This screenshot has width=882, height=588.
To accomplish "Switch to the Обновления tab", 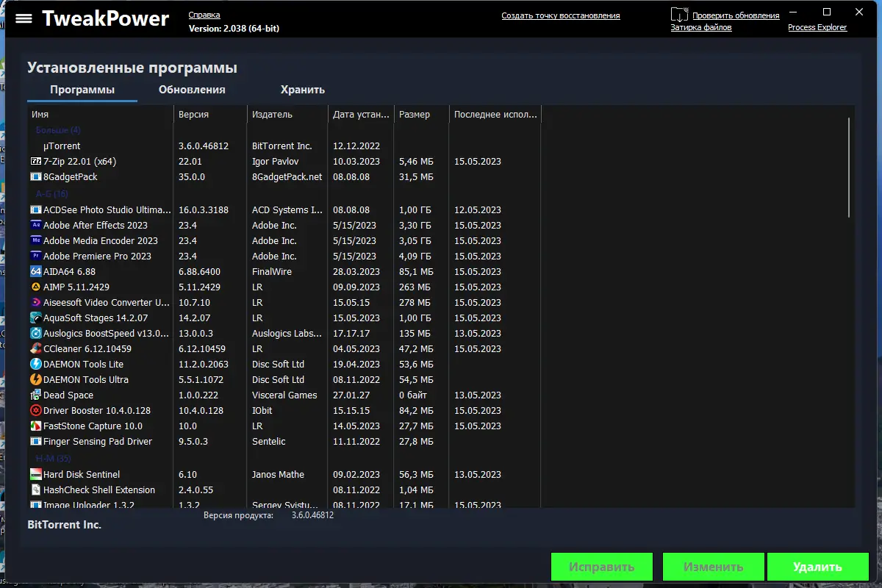I will (x=192, y=90).
